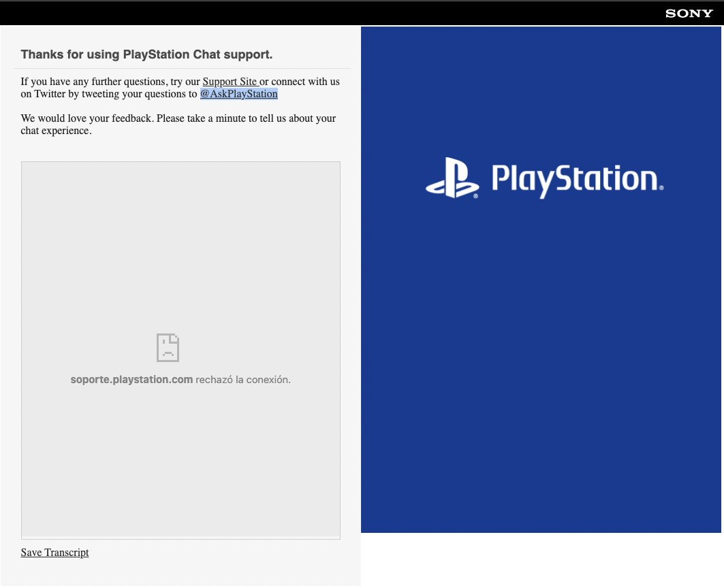Screen dimensions: 724x588
Task: Click the 'Thanks for using PlayStation Chat support.' heading
Action: click(147, 54)
